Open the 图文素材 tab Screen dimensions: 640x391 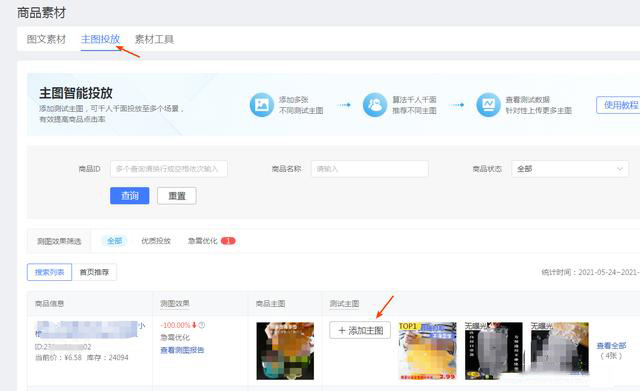coord(46,39)
